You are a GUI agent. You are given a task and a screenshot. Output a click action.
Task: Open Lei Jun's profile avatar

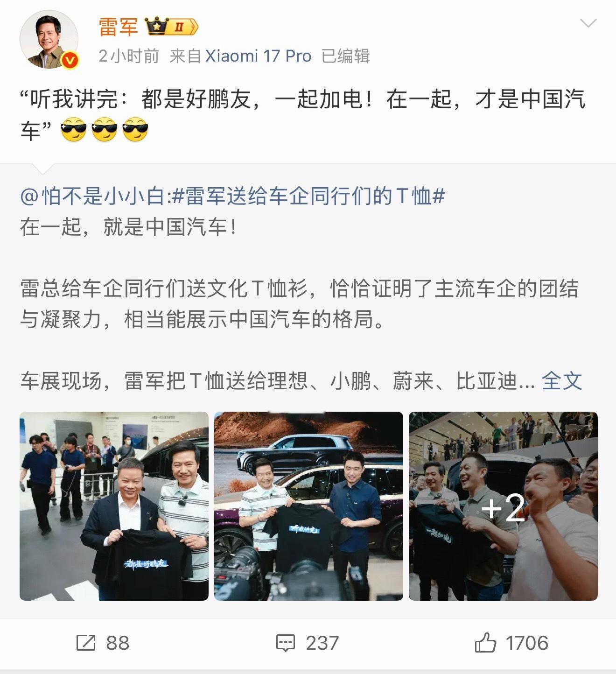[x=49, y=40]
